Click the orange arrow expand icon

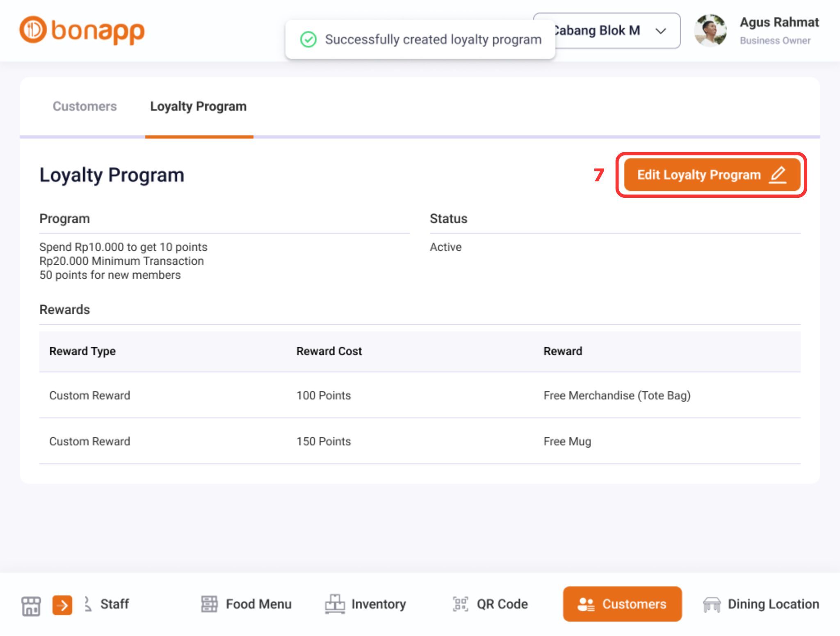pos(62,605)
